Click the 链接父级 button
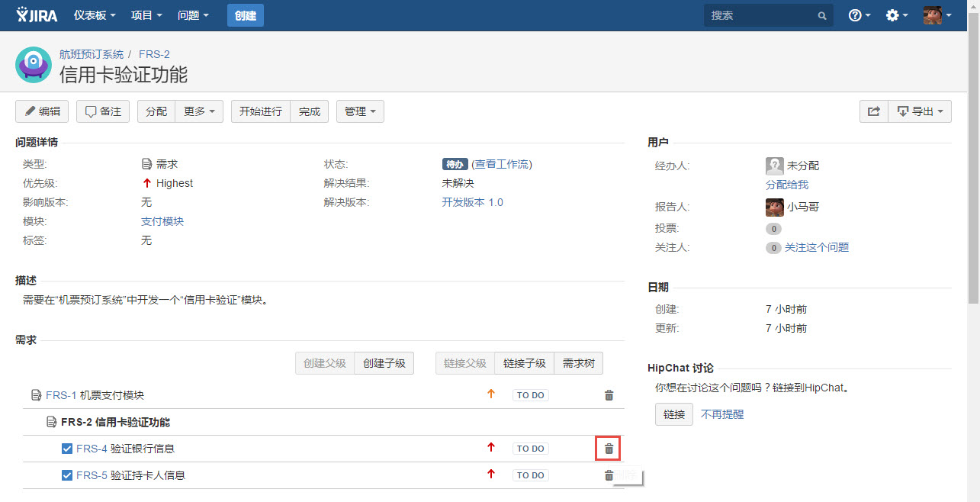Image resolution: width=980 pixels, height=502 pixels. tap(465, 363)
